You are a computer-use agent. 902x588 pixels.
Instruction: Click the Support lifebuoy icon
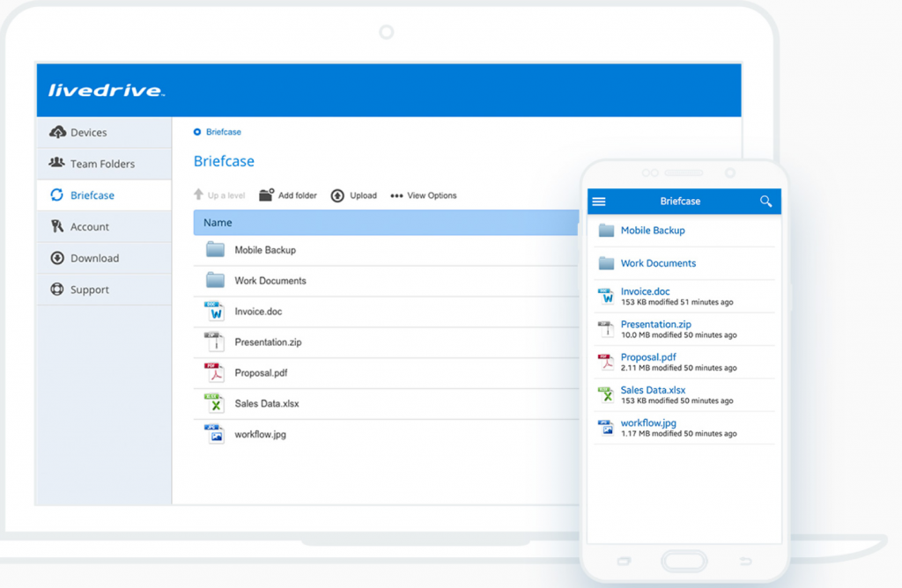point(57,289)
